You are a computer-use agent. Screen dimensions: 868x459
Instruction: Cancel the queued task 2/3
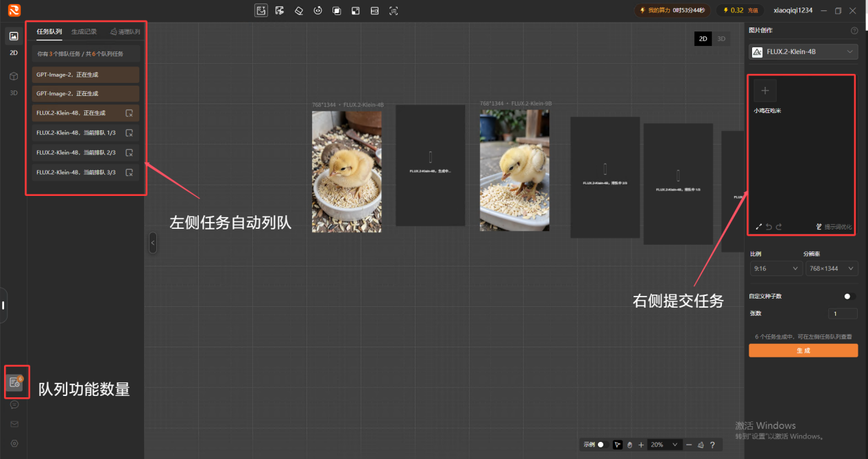pos(129,153)
